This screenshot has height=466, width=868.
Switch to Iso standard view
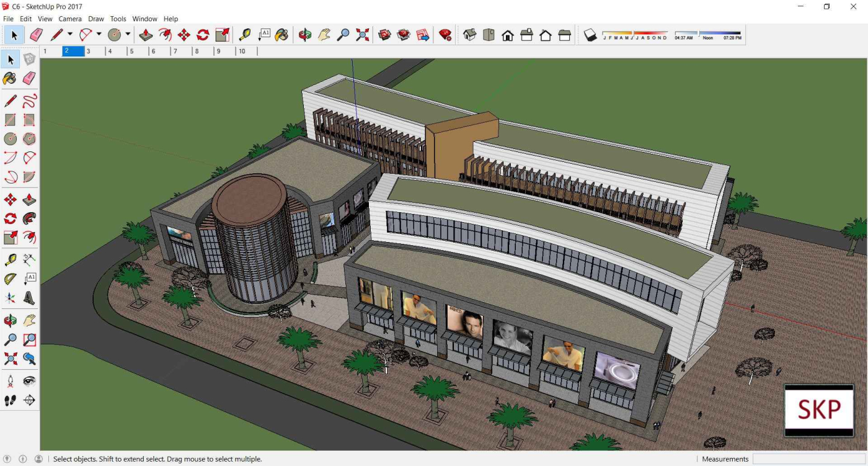pyautogui.click(x=469, y=35)
